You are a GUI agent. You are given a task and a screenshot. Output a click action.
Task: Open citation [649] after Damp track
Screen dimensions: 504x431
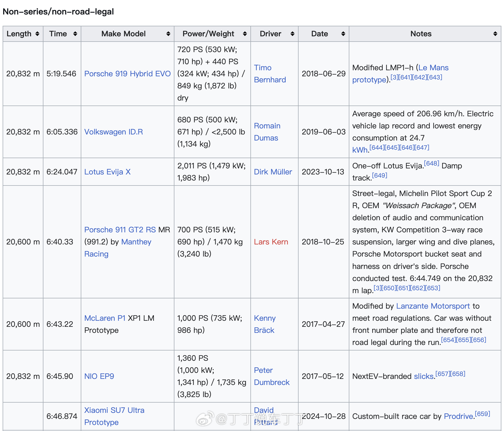(380, 176)
